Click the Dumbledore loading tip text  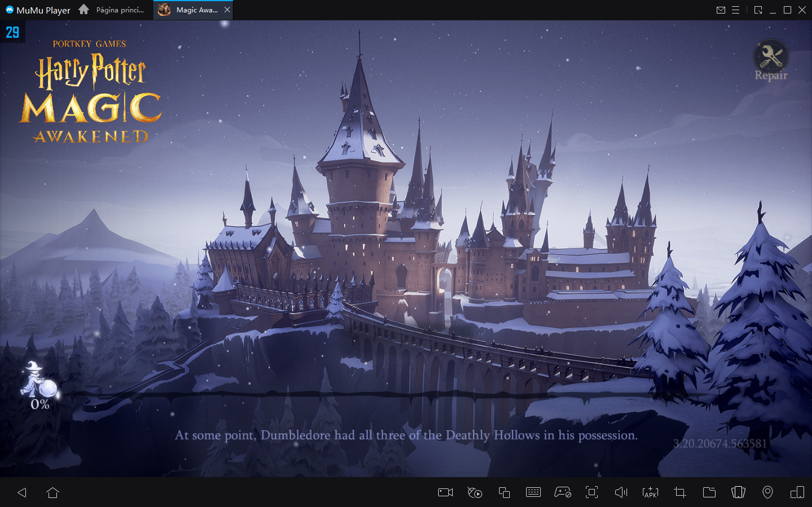point(406,435)
